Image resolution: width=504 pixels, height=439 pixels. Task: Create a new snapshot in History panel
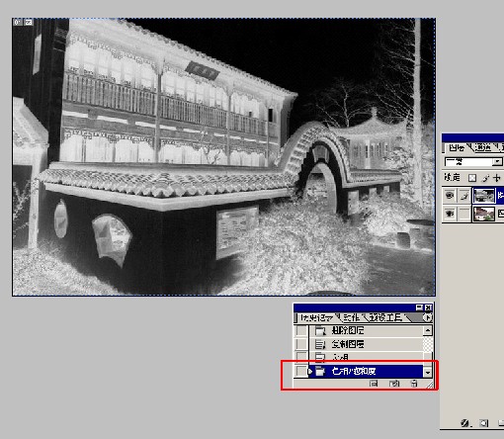pos(394,384)
